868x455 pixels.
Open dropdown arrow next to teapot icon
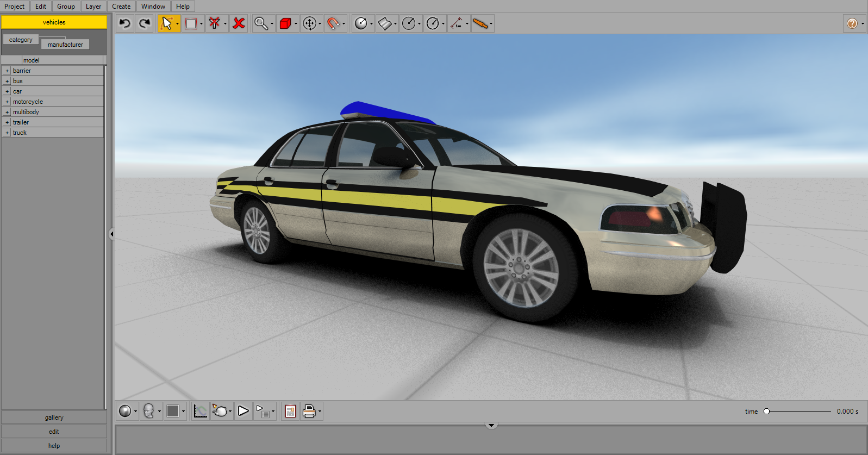tap(230, 411)
